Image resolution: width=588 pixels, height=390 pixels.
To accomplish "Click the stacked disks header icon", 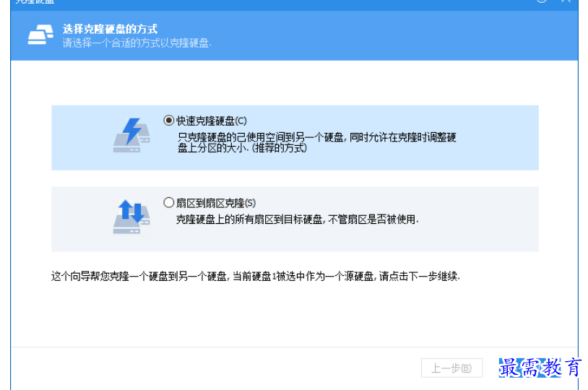I will pyautogui.click(x=40, y=35).
